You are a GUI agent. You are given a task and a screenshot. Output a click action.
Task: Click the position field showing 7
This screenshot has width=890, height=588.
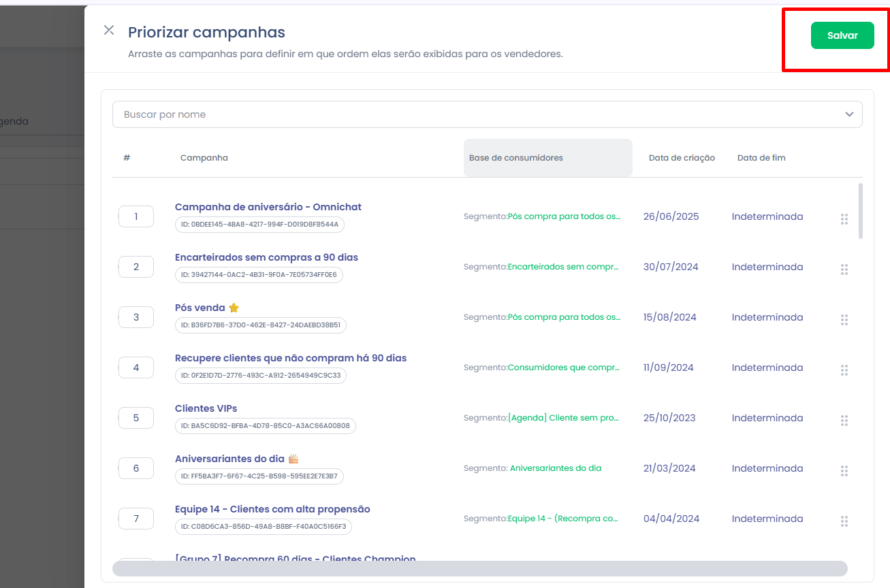[136, 519]
